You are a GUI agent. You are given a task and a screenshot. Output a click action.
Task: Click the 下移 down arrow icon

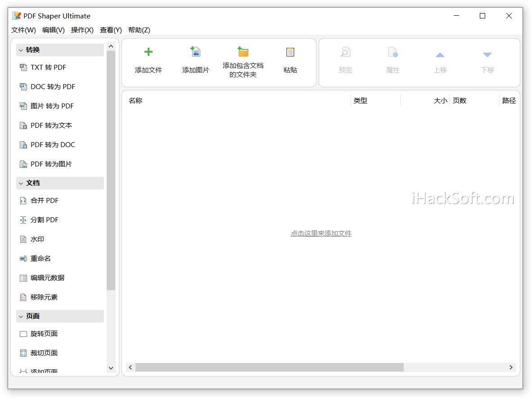tap(487, 54)
